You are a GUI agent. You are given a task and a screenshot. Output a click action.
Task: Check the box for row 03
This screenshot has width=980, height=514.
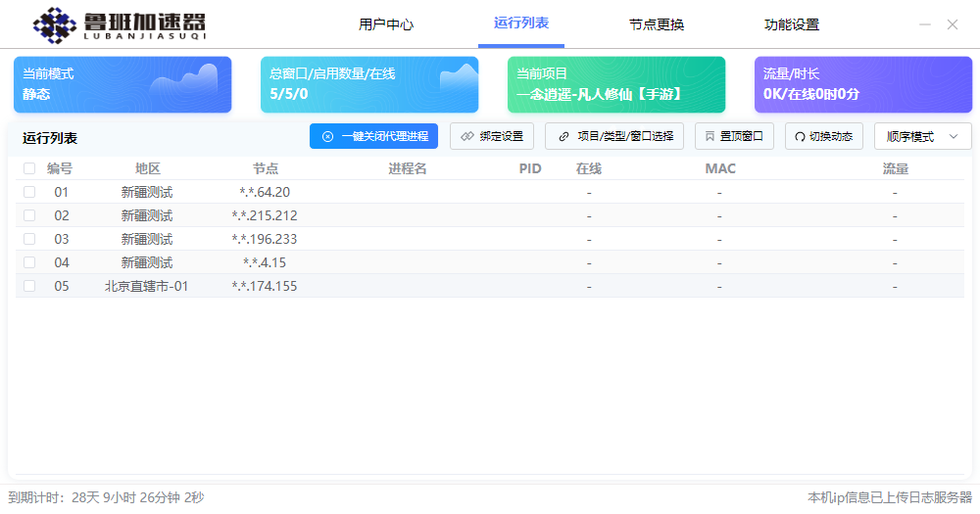click(29, 239)
